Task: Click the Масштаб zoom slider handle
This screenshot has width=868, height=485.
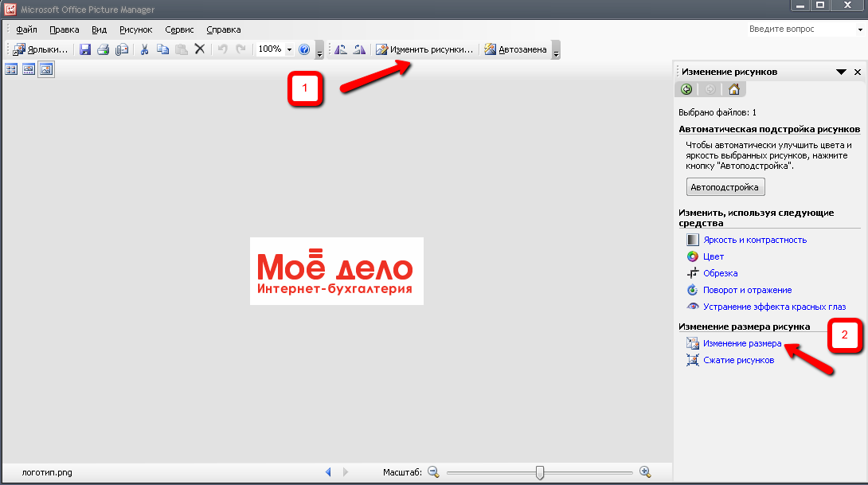Action: [540, 472]
